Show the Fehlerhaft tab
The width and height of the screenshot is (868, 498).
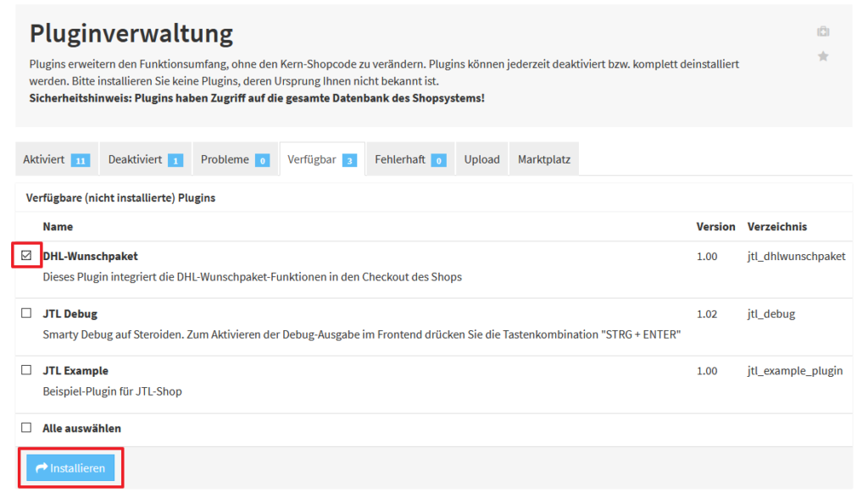(x=410, y=159)
